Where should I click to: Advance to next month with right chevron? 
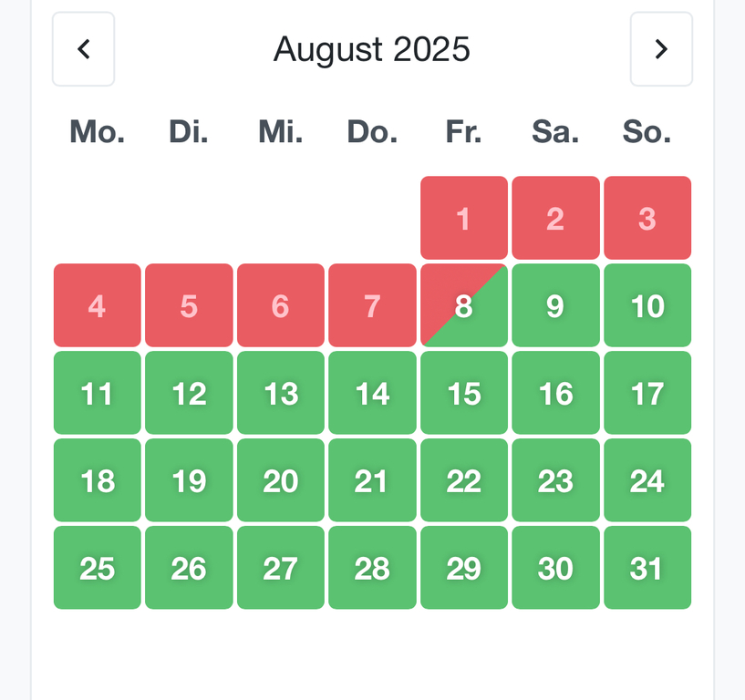(x=661, y=49)
